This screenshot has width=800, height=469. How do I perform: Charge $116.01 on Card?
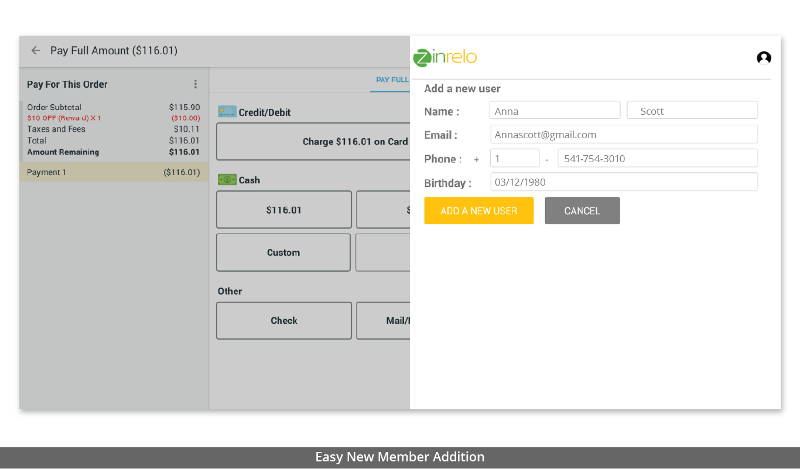(313, 142)
